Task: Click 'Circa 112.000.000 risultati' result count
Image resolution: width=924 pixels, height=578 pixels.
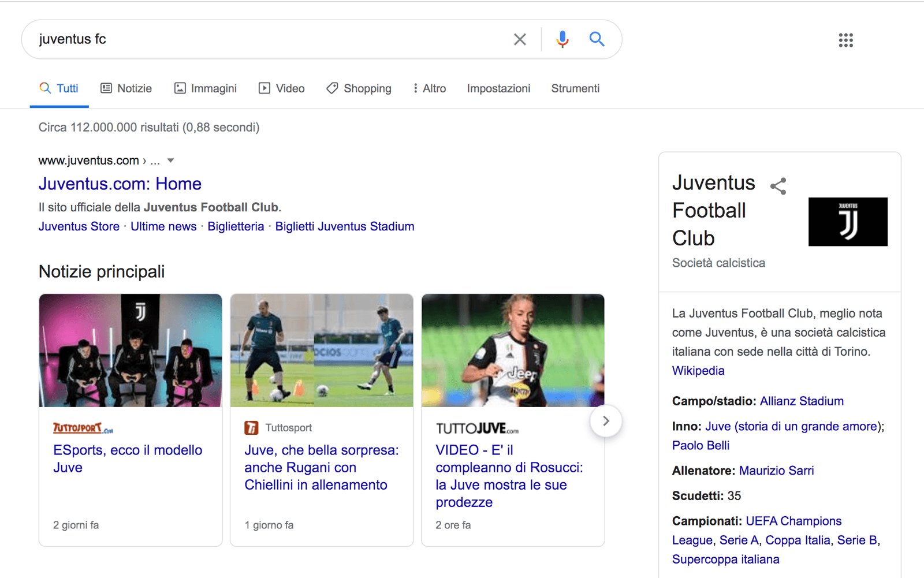Action: coord(149,127)
